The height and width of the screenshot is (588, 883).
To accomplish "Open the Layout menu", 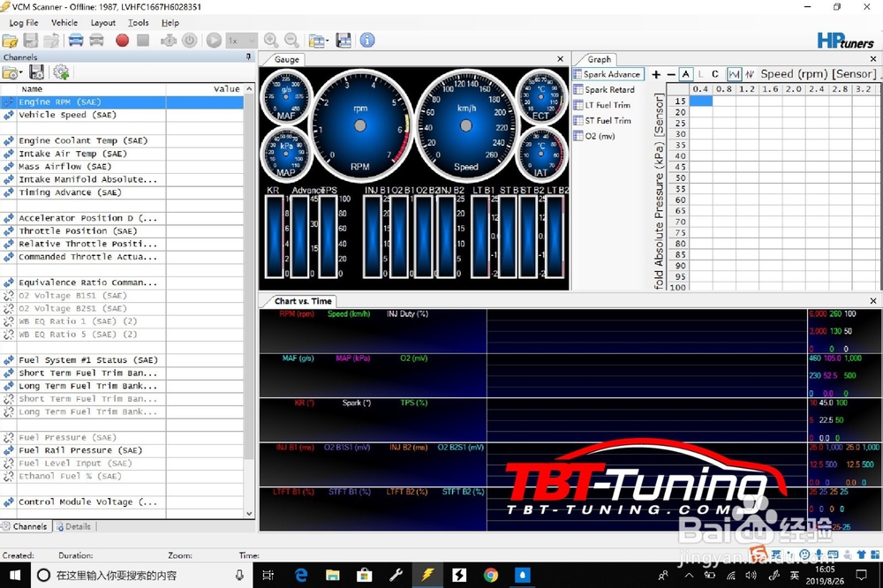I will (103, 23).
